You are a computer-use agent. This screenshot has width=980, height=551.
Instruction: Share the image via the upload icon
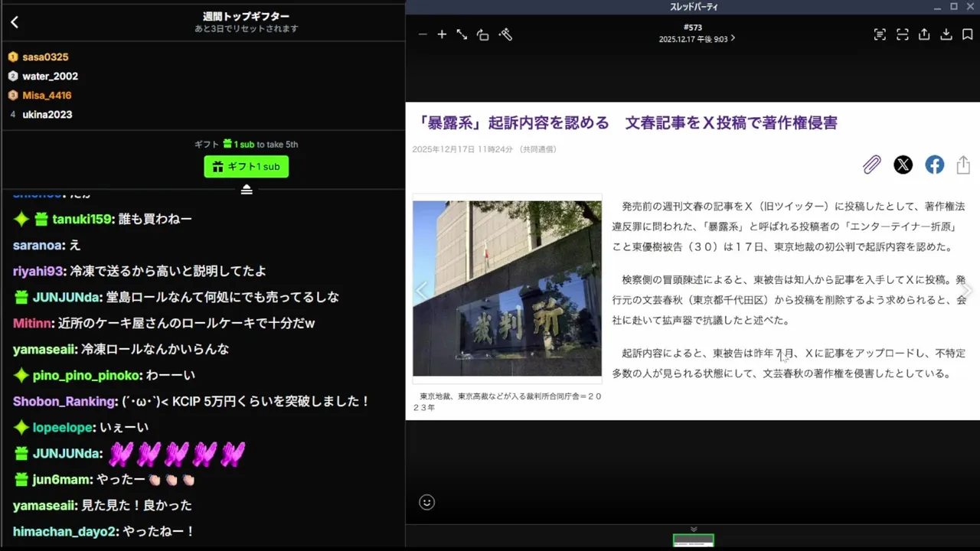[924, 34]
